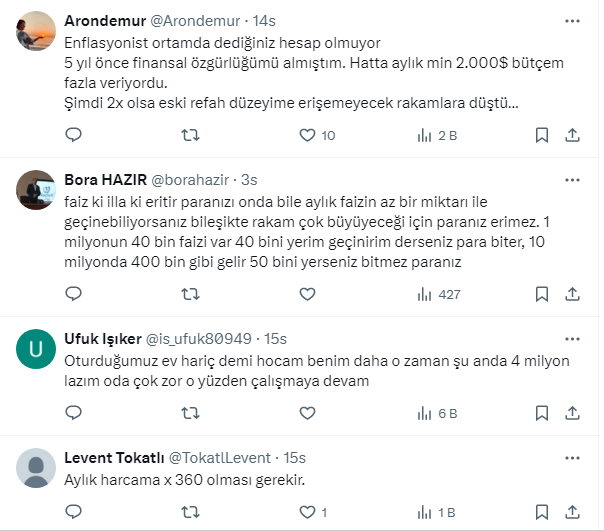Retweet Levent Tokatlı's tweet
604x531 pixels.
[189, 513]
